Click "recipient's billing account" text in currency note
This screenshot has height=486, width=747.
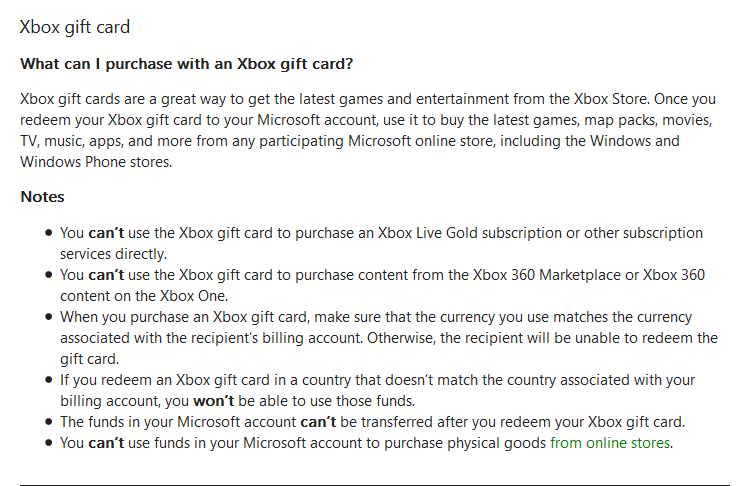(x=276, y=338)
